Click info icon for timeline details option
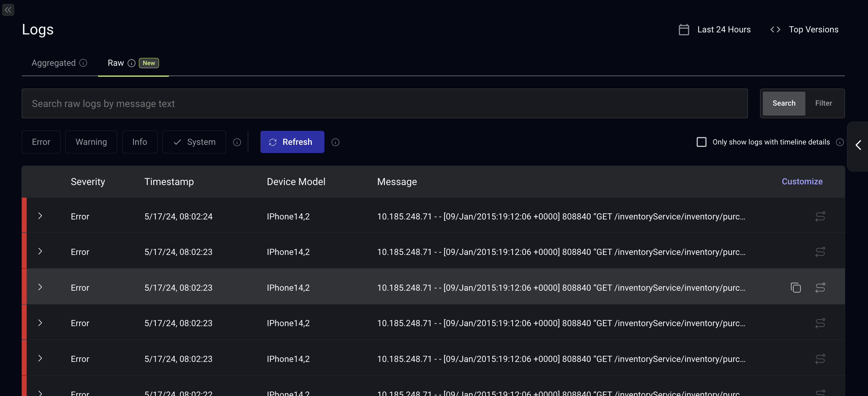 click(840, 142)
